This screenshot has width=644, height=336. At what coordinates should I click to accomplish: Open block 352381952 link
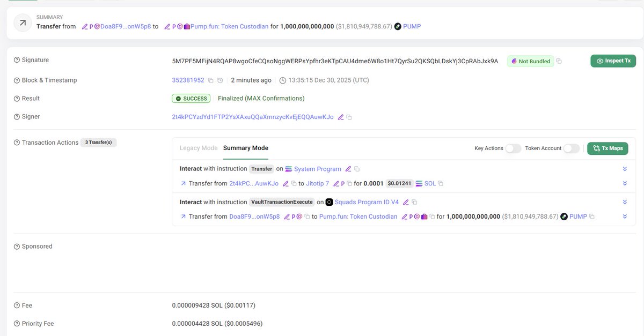tap(188, 80)
